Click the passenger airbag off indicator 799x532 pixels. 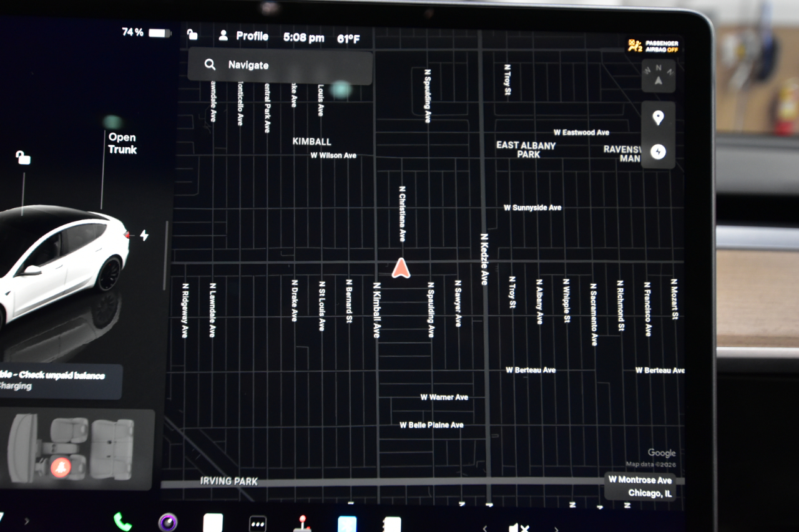click(654, 46)
